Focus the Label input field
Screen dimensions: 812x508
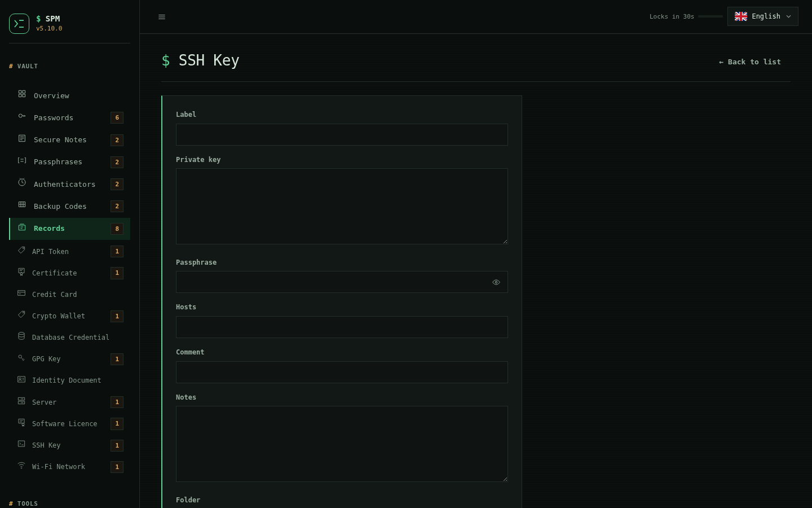[x=342, y=134]
